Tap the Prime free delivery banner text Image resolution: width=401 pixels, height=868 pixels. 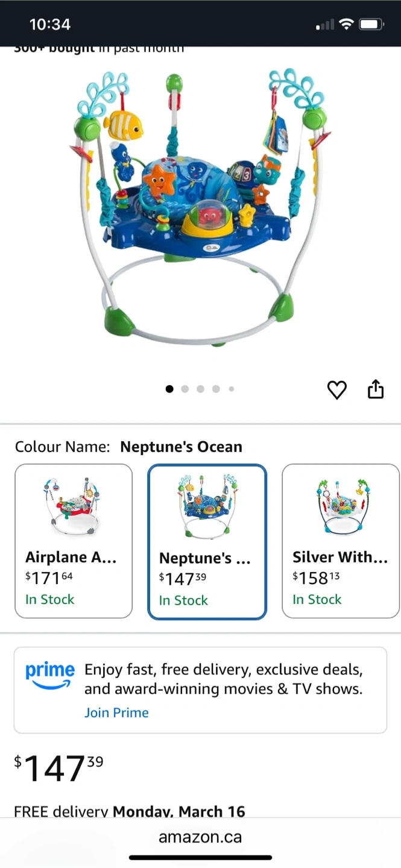[x=224, y=679]
